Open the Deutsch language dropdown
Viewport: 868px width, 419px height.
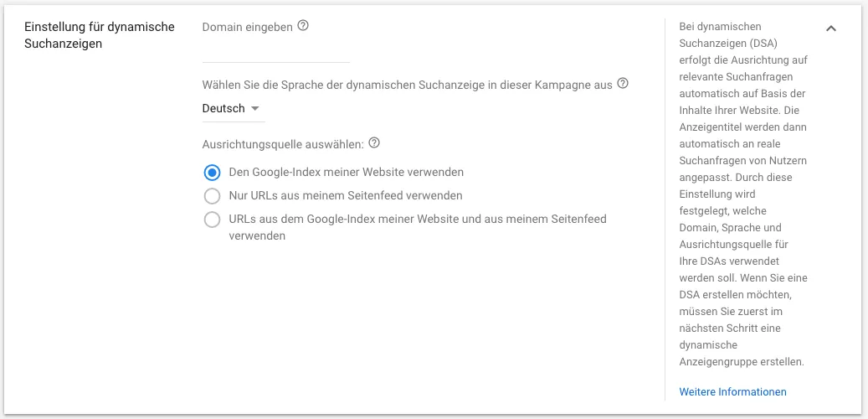coord(234,109)
